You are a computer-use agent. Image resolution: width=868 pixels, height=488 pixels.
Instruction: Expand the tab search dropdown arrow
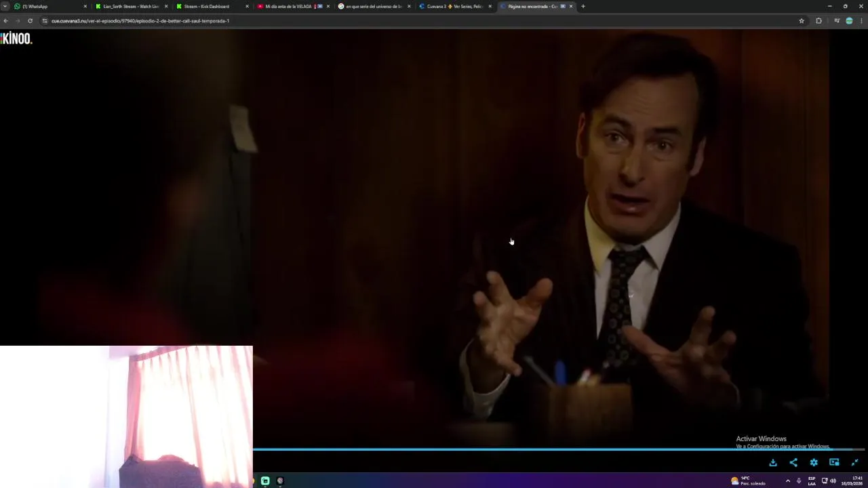(5, 6)
